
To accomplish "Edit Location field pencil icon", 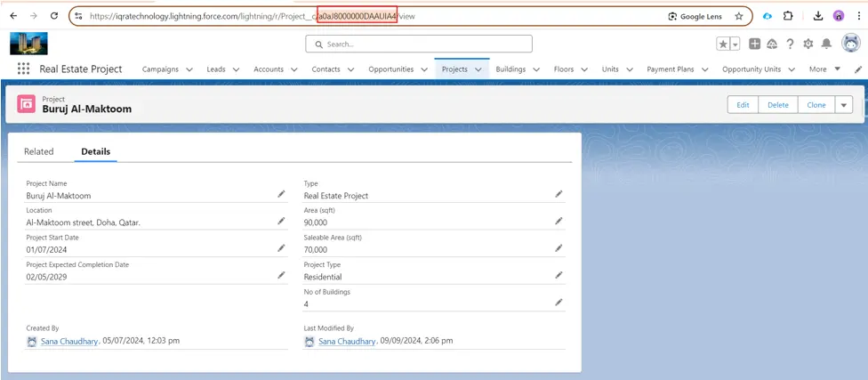I will 281,221.
